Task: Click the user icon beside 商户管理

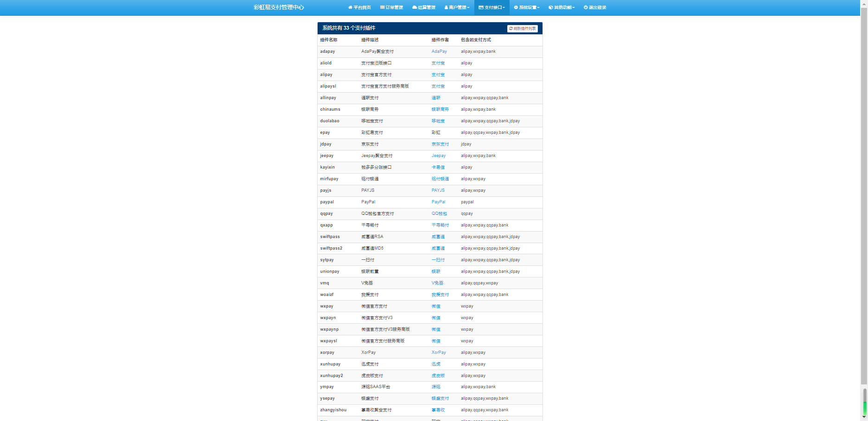Action: coord(446,7)
